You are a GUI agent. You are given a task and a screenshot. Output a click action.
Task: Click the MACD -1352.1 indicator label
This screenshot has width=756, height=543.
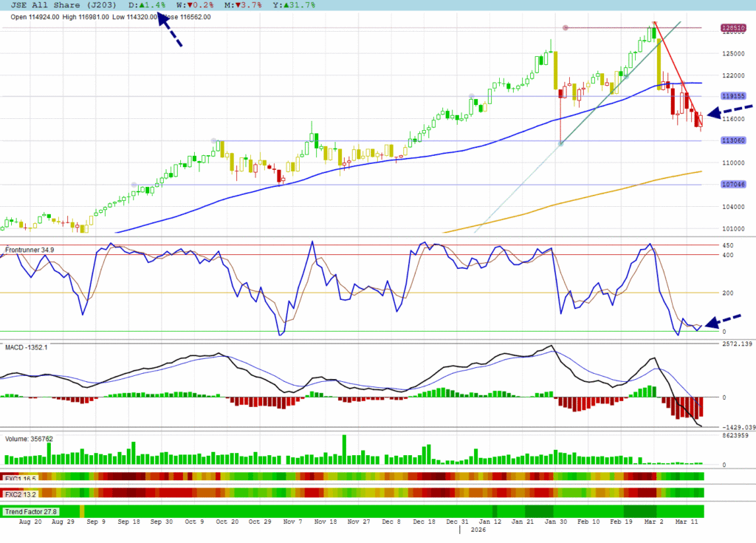pos(27,347)
